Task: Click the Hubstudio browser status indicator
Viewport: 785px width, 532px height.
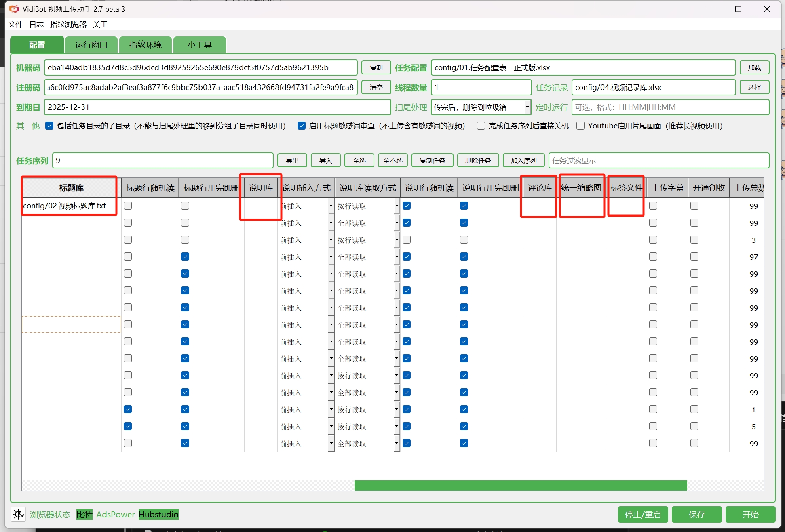Action: 158,514
